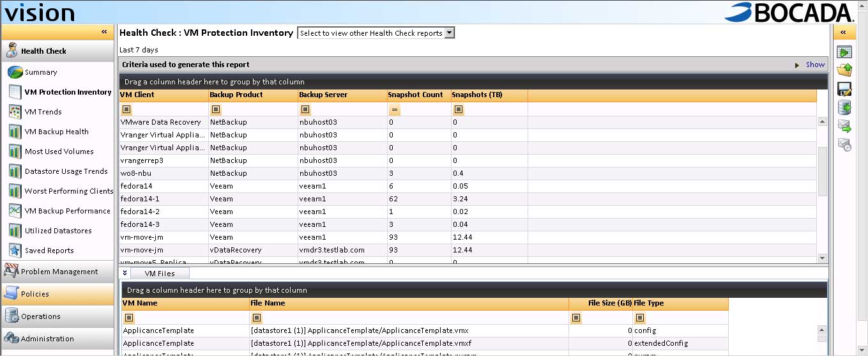Open filter menu for File Size column
This screenshot has width=868, height=356.
click(576, 318)
